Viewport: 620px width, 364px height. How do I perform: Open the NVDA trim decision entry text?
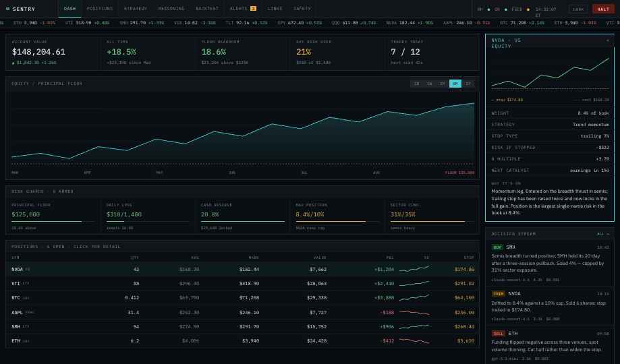pyautogui.click(x=549, y=306)
